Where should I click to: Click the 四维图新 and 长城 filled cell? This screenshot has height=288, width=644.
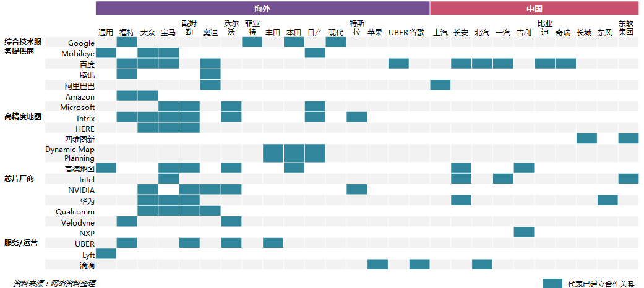[586, 138]
